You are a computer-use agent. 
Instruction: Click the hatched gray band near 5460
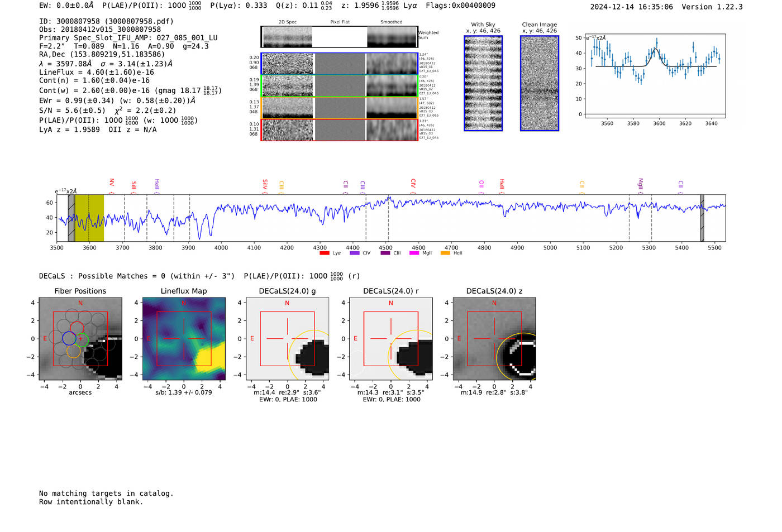point(702,218)
